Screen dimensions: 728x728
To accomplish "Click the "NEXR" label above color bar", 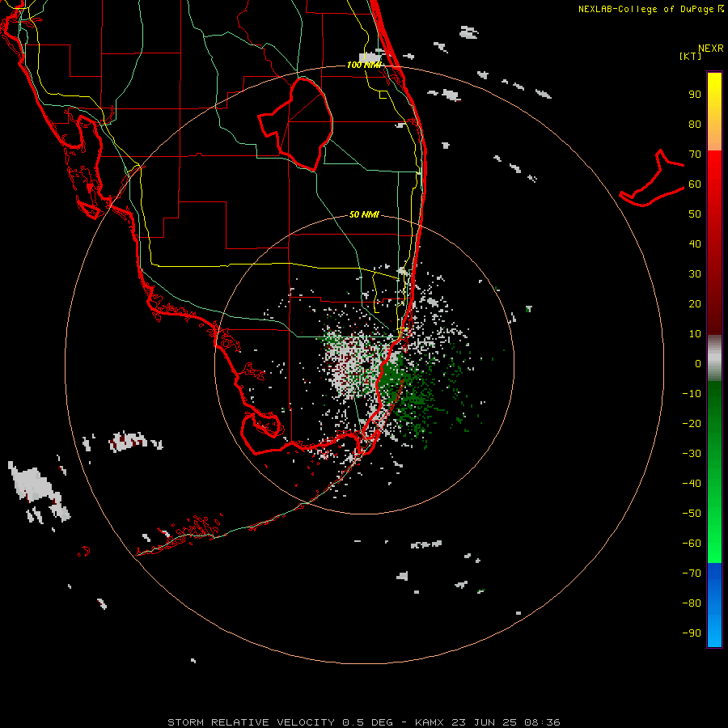I will [711, 49].
